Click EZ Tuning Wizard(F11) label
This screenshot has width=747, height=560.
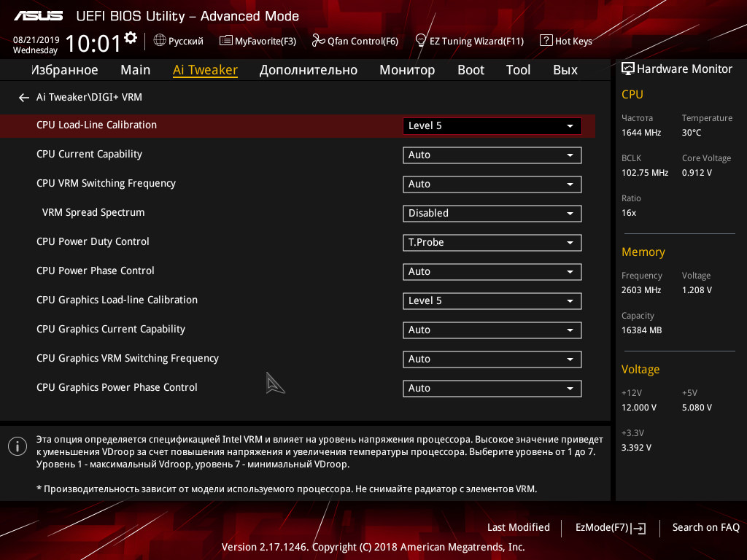[476, 41]
